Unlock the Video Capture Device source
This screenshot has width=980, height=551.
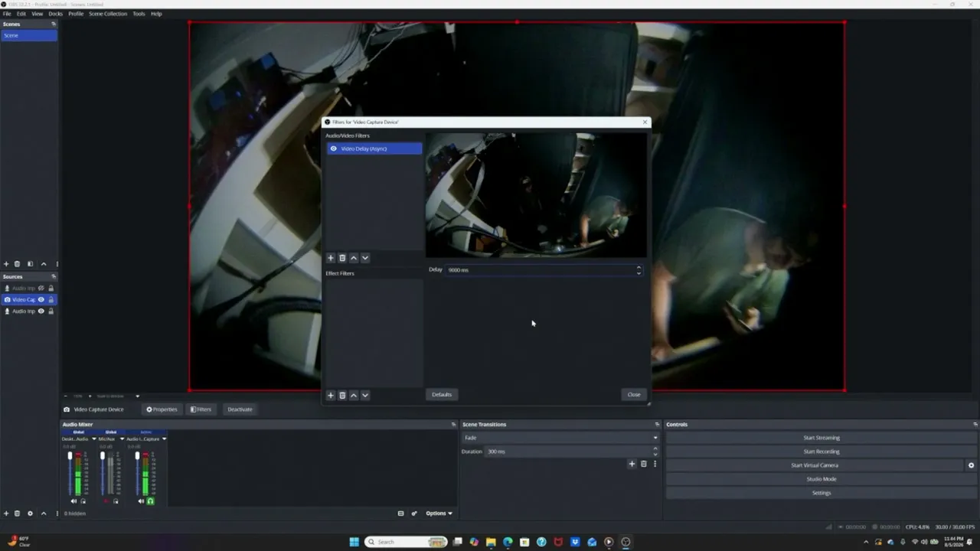tap(51, 300)
